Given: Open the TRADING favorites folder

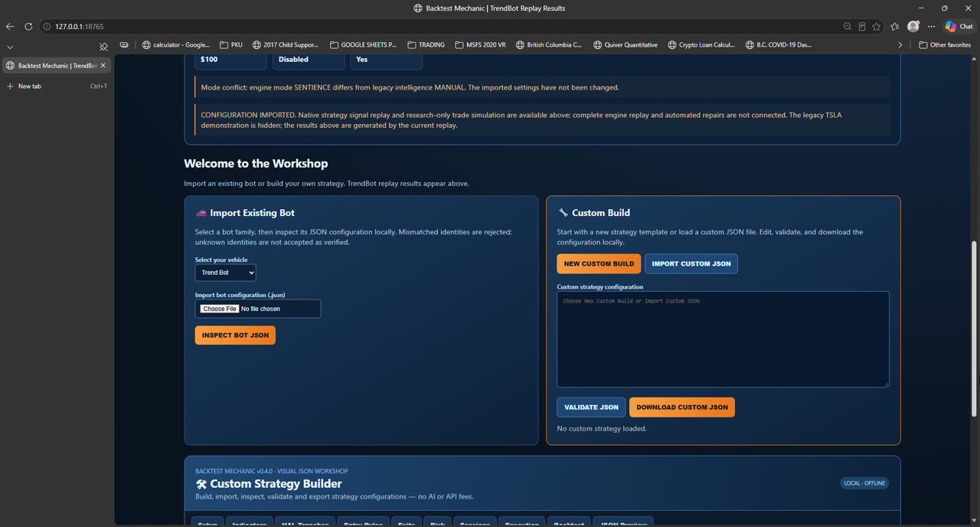Looking at the screenshot, I should (426, 44).
